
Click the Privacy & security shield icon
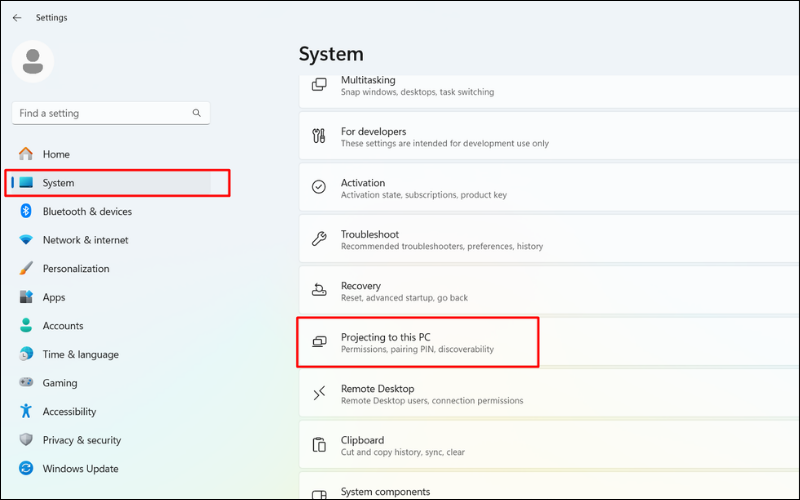[26, 440]
